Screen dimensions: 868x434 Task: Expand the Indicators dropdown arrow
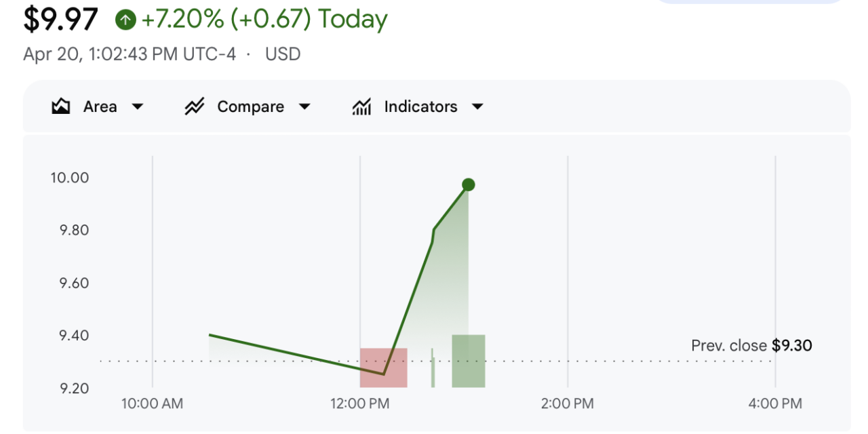coord(477,106)
